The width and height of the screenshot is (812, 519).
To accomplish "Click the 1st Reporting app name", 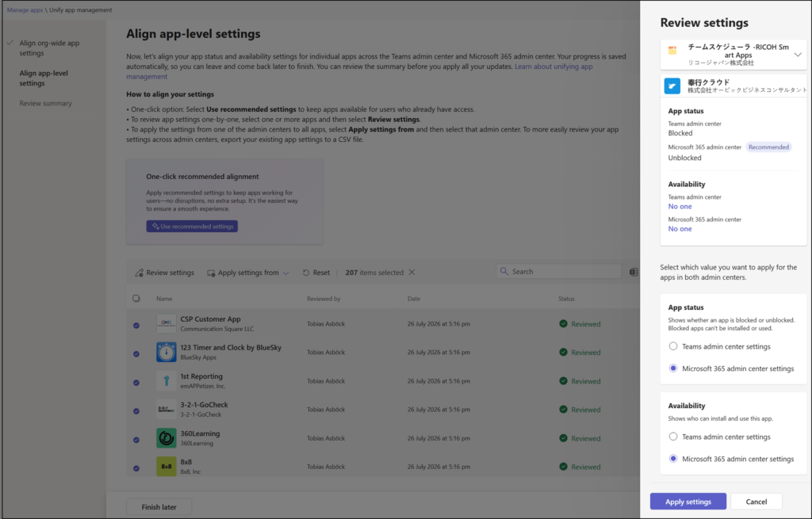I will click(x=201, y=376).
